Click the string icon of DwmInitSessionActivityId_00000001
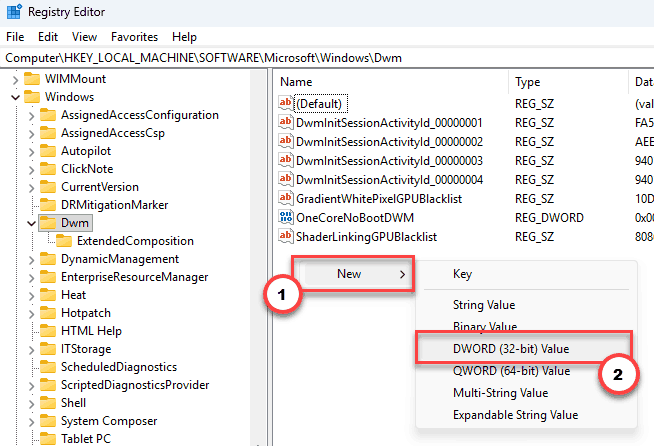 click(x=286, y=122)
